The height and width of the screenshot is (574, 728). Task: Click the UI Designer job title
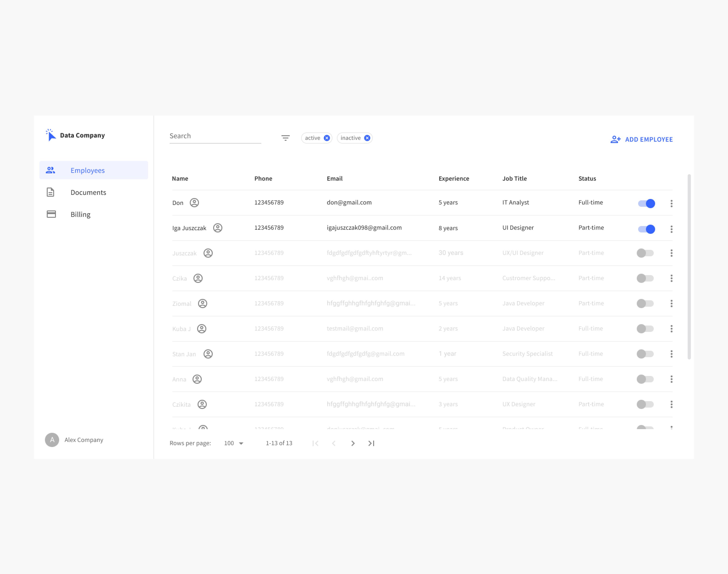pyautogui.click(x=518, y=228)
